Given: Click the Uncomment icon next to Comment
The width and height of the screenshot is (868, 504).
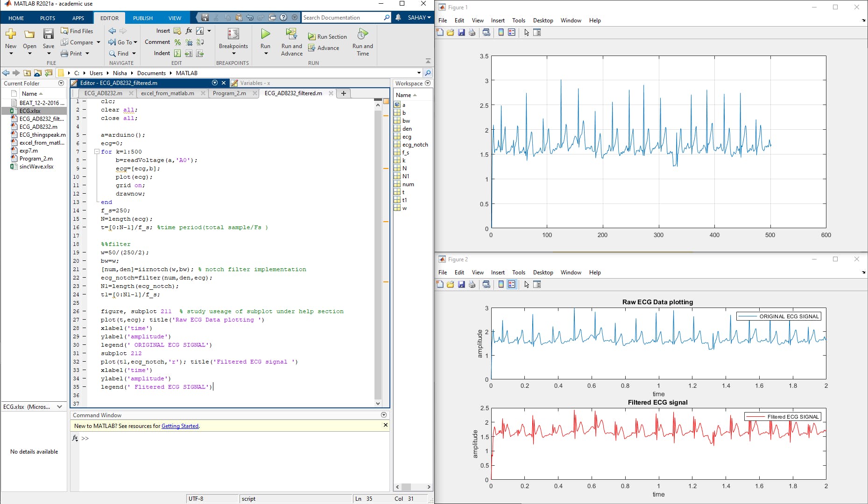Looking at the screenshot, I should (x=189, y=42).
